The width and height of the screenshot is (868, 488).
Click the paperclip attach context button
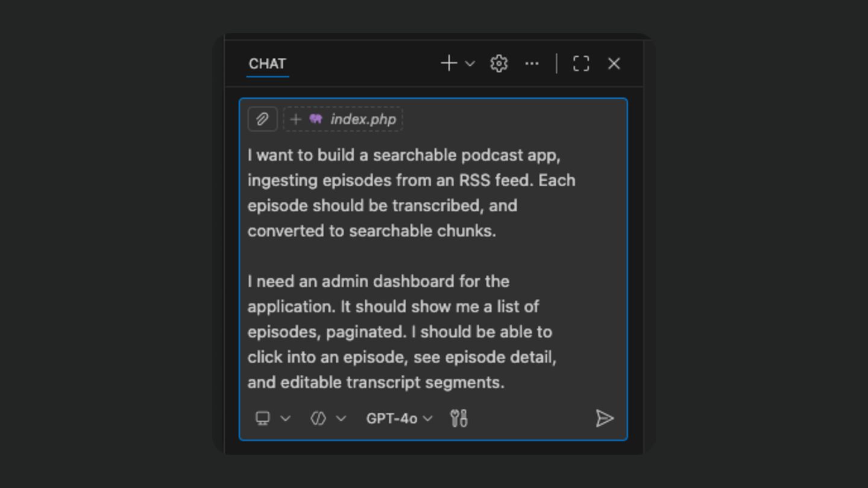coord(262,119)
